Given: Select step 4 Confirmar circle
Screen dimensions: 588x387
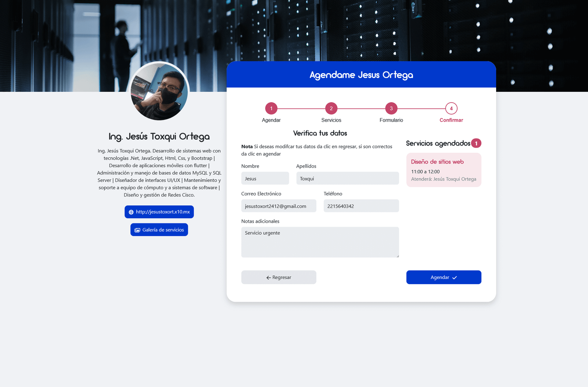Looking at the screenshot, I should [451, 108].
